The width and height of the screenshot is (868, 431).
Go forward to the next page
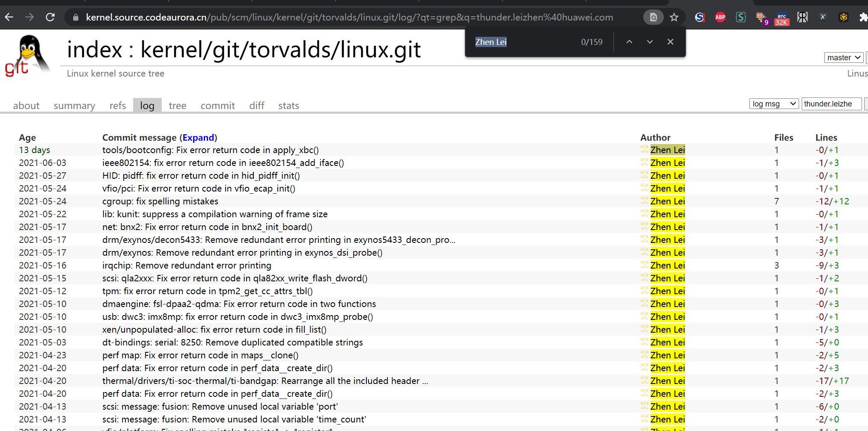click(30, 17)
